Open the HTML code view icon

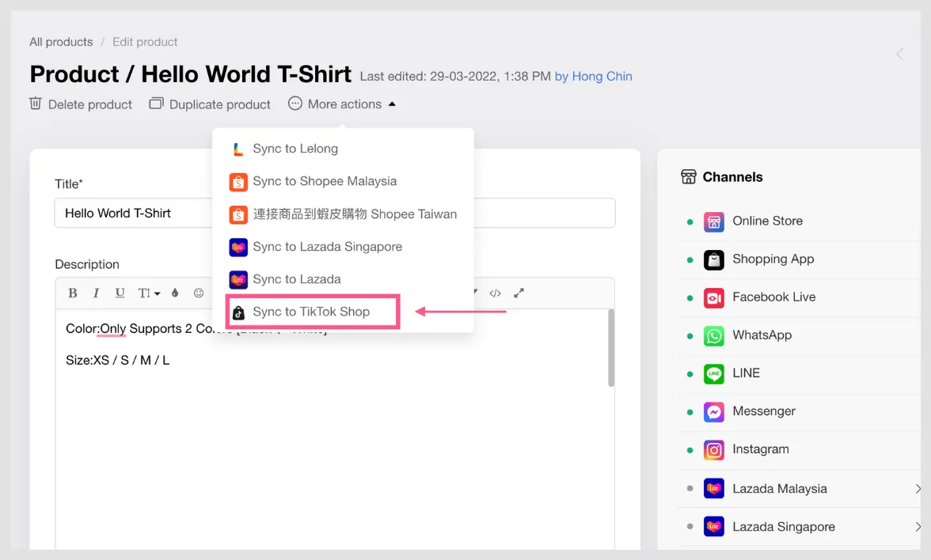496,293
